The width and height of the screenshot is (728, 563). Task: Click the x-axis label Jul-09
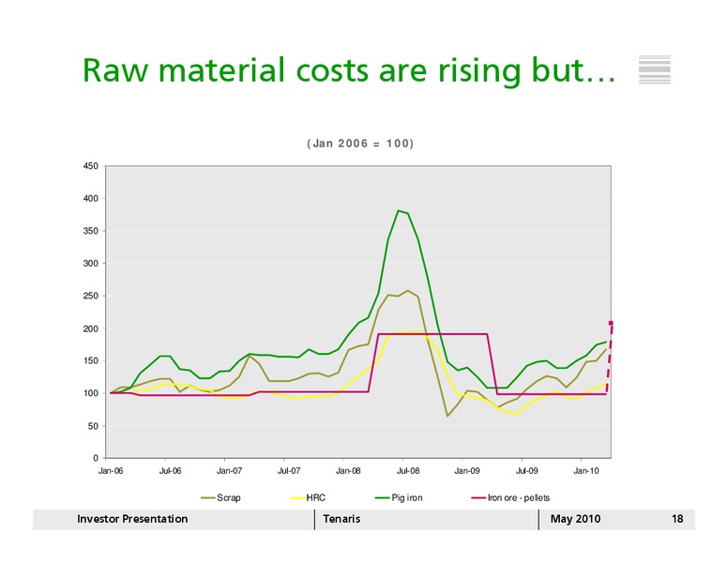click(x=527, y=470)
